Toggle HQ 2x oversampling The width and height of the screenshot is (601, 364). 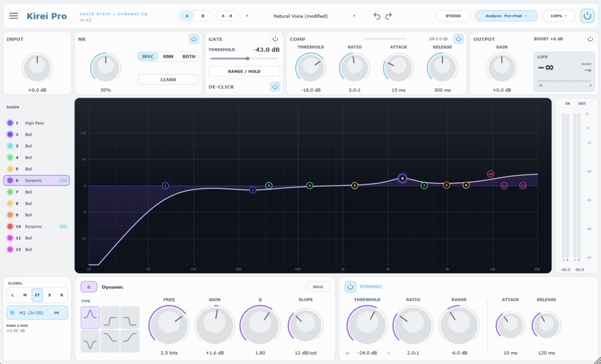pos(37,312)
